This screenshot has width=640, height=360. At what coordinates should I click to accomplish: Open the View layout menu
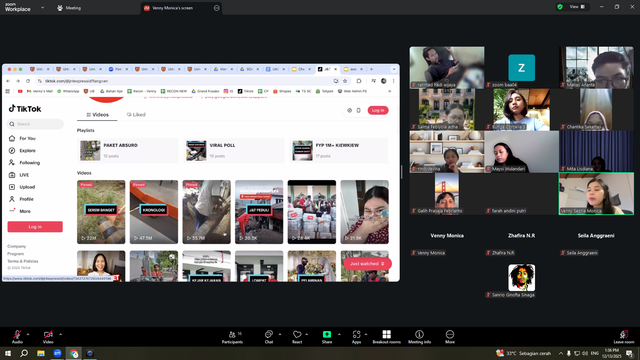point(578,7)
